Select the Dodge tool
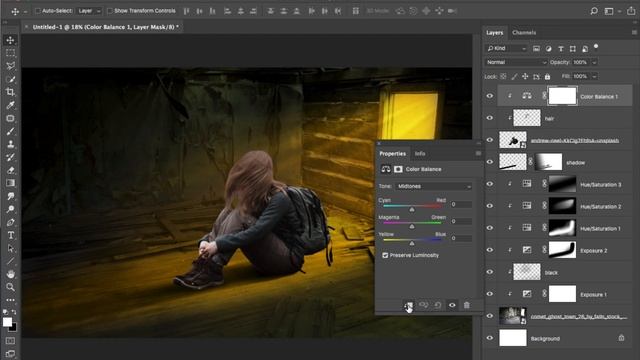The width and height of the screenshot is (640, 360). [x=11, y=209]
